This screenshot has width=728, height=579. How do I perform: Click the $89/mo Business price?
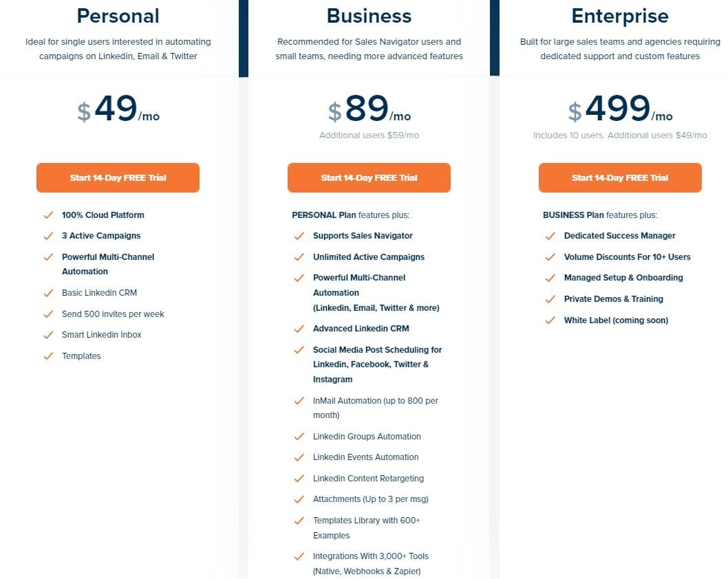click(369, 109)
